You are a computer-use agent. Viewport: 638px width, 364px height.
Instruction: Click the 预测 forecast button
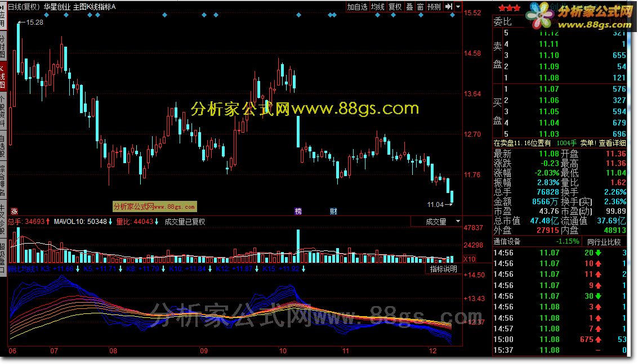[434, 7]
